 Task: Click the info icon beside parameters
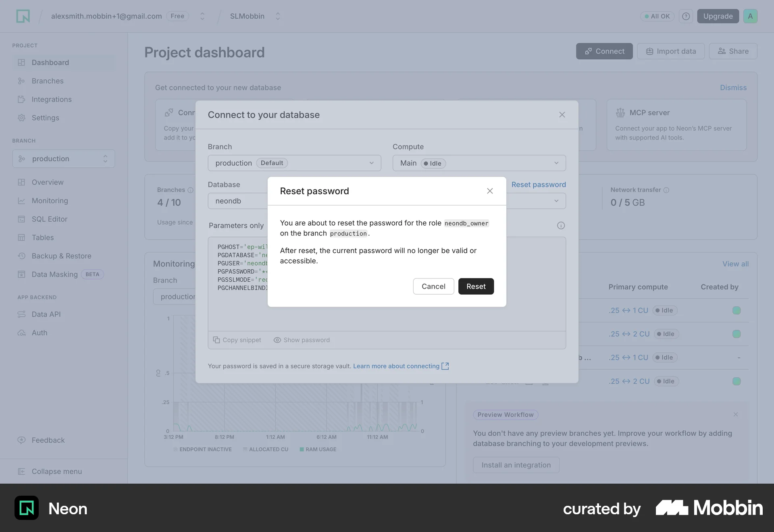[561, 225]
